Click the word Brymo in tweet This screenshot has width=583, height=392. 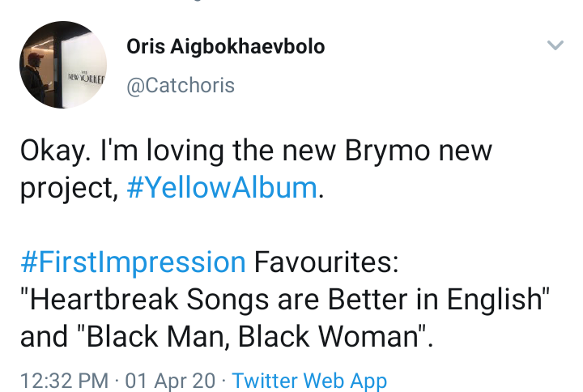tap(387, 151)
